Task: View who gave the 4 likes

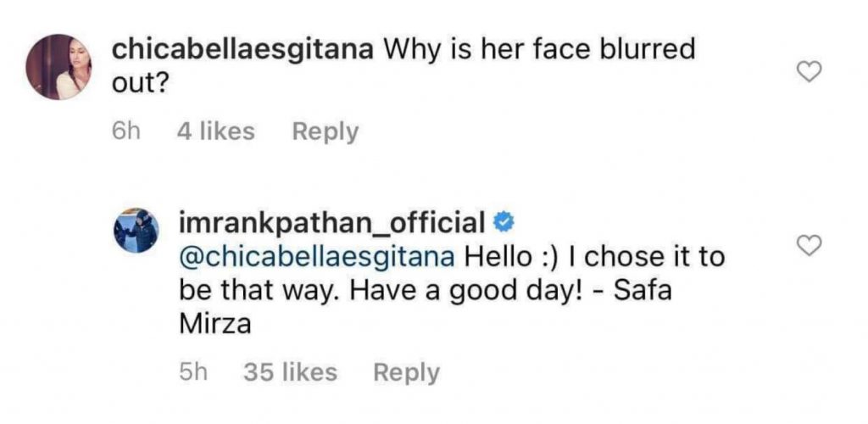Action: point(215,131)
